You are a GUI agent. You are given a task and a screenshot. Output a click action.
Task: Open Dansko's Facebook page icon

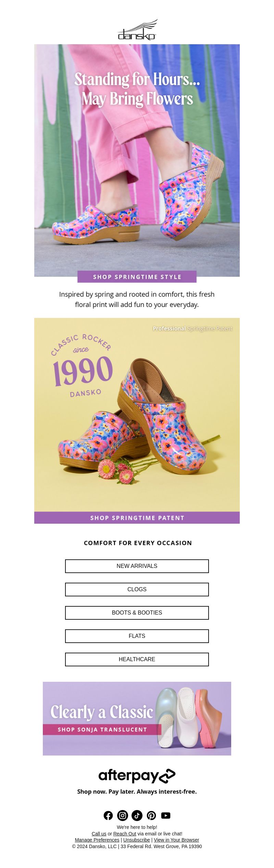pos(108,816)
